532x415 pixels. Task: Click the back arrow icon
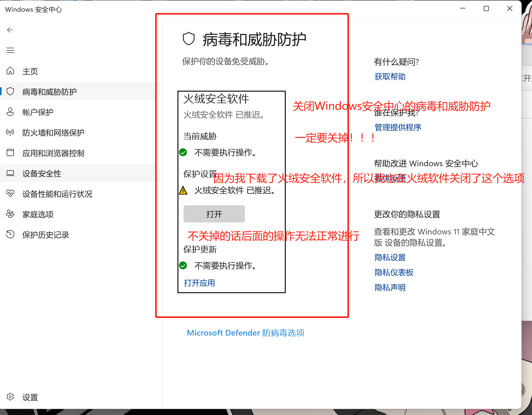[x=10, y=30]
